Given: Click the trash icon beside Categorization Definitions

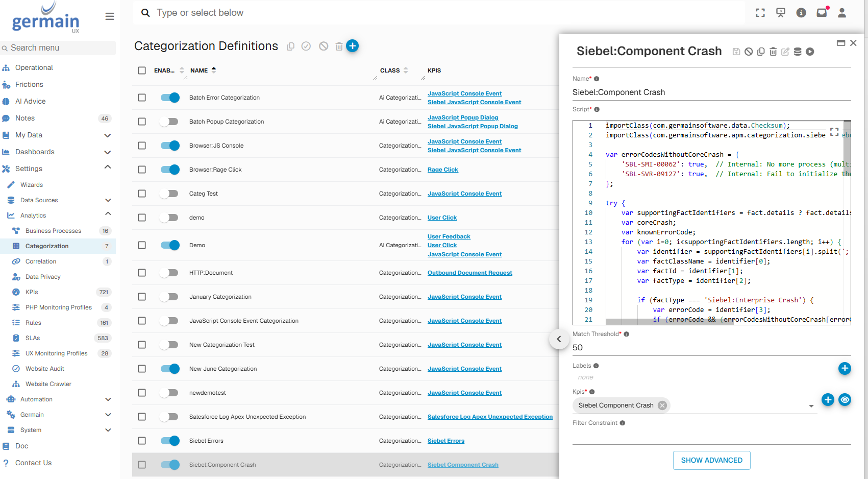Looking at the screenshot, I should pyautogui.click(x=339, y=46).
